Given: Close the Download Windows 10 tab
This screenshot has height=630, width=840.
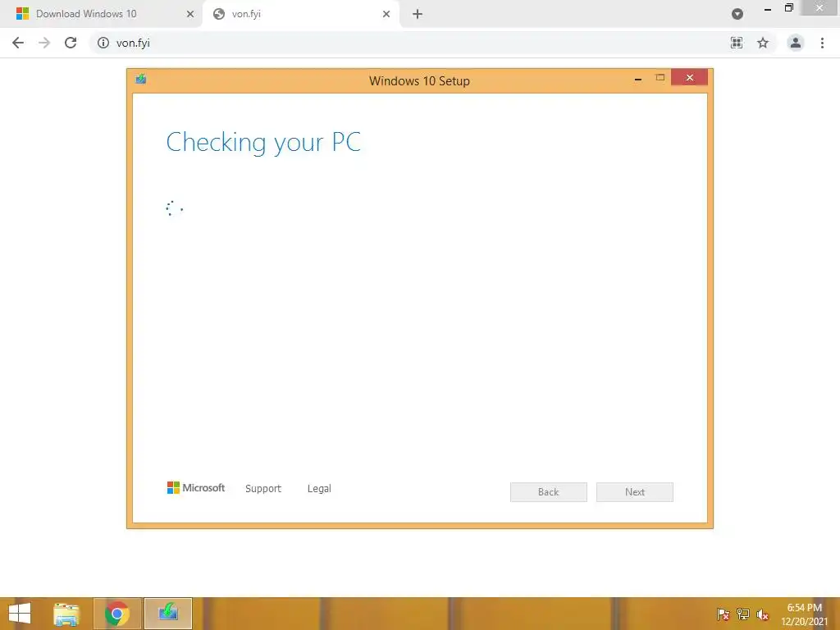Looking at the screenshot, I should tap(190, 14).
